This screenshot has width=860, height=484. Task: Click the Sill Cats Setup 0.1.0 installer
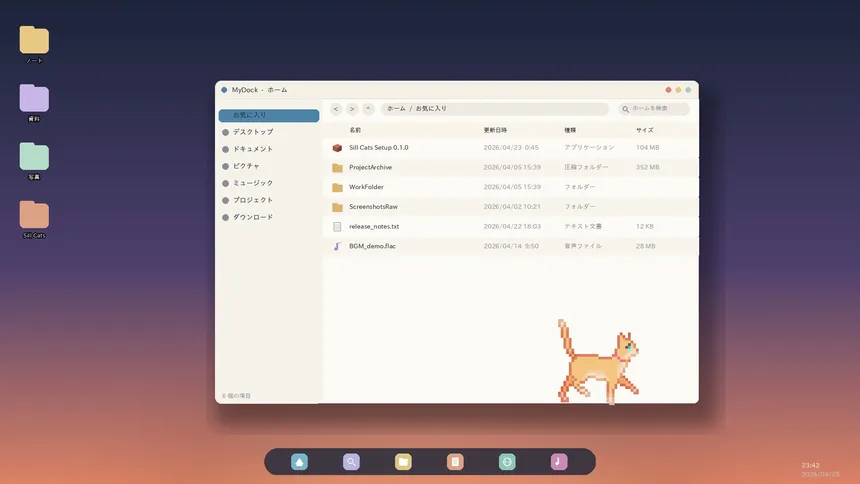pos(378,147)
